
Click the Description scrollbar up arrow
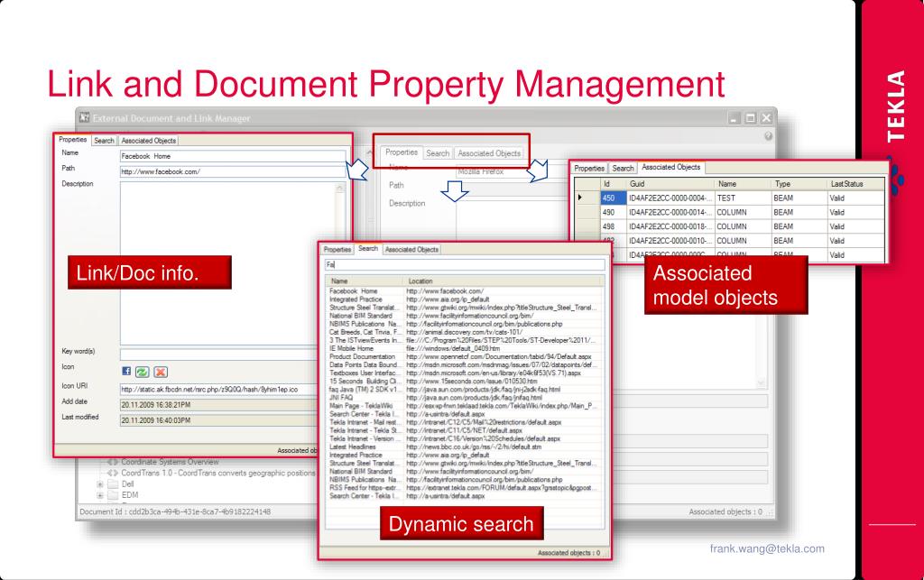tap(340, 188)
